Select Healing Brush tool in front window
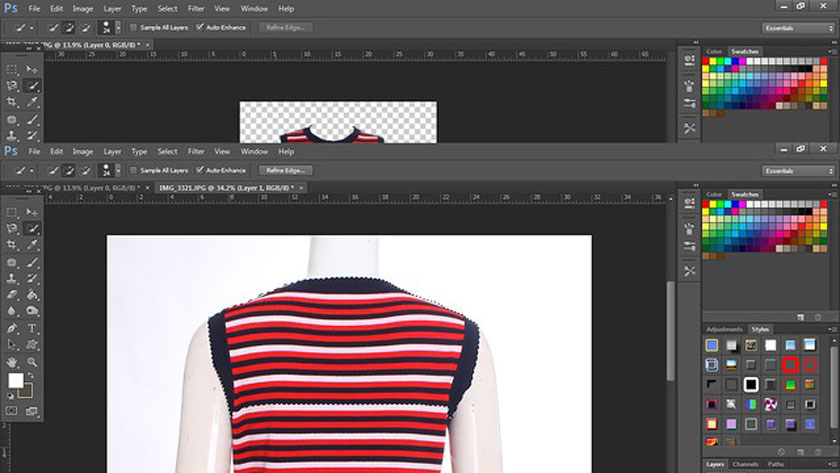The width and height of the screenshot is (840, 473). click(x=12, y=262)
